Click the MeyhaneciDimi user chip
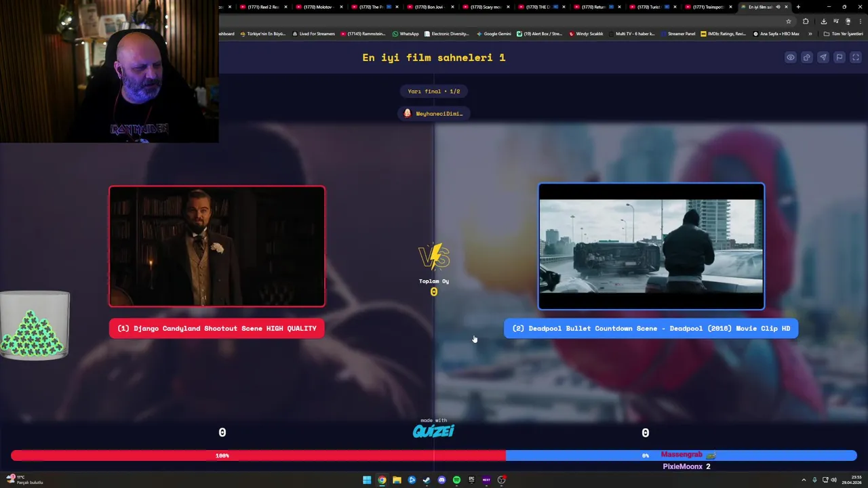The width and height of the screenshot is (868, 488). [434, 113]
